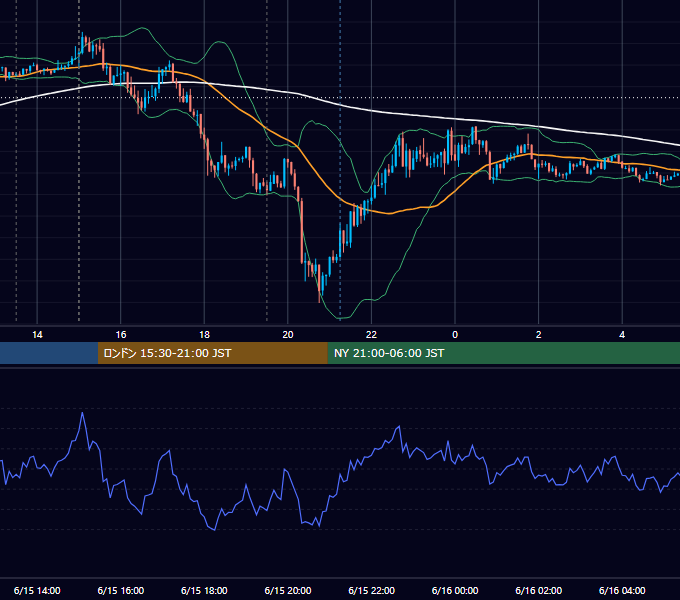The image size is (680, 600).
Task: Click the 6/16 04:00 date label
Action: [x=622, y=590]
